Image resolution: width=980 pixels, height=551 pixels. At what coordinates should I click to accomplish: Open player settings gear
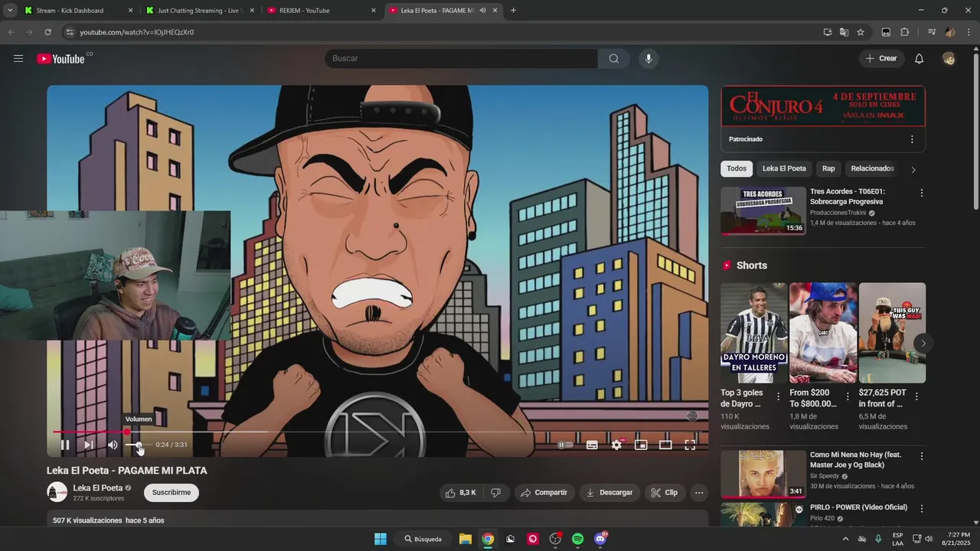tap(616, 445)
